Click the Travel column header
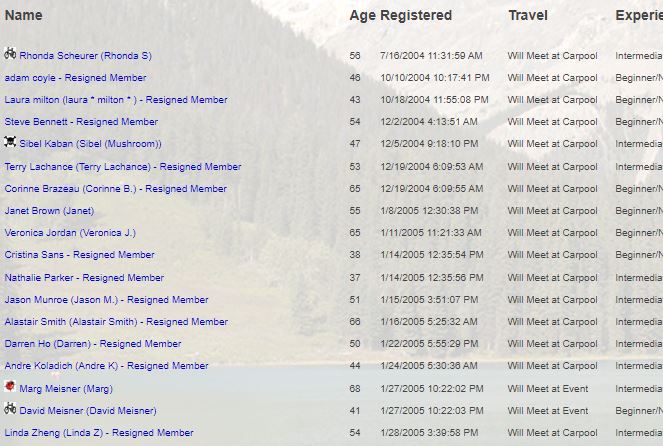This screenshot has width=663, height=446. [528, 15]
